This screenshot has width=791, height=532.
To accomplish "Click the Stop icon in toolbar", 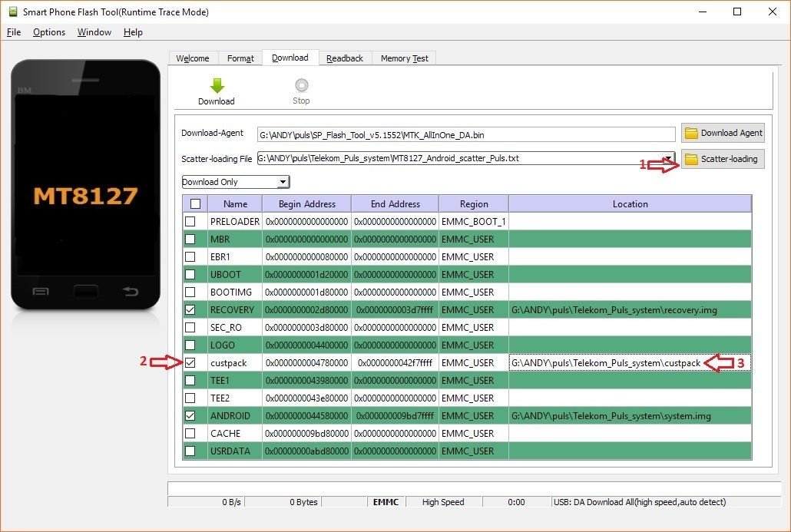I will (301, 84).
